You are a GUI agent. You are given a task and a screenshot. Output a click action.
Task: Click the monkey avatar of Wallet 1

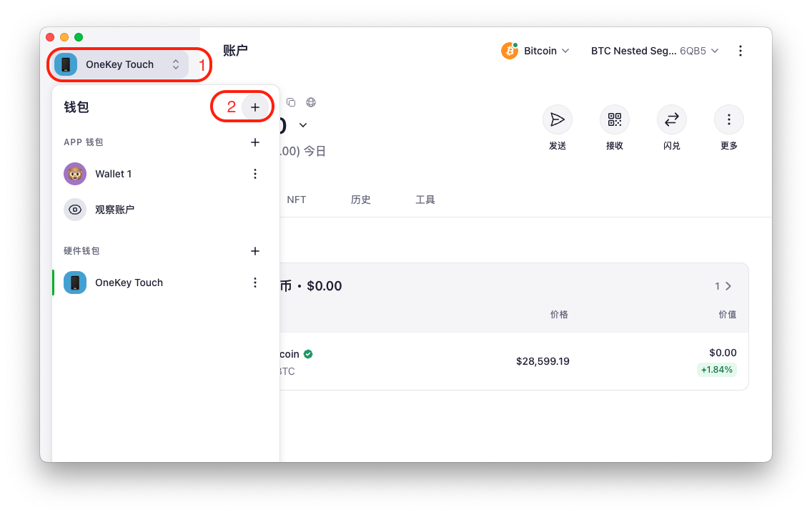point(75,174)
